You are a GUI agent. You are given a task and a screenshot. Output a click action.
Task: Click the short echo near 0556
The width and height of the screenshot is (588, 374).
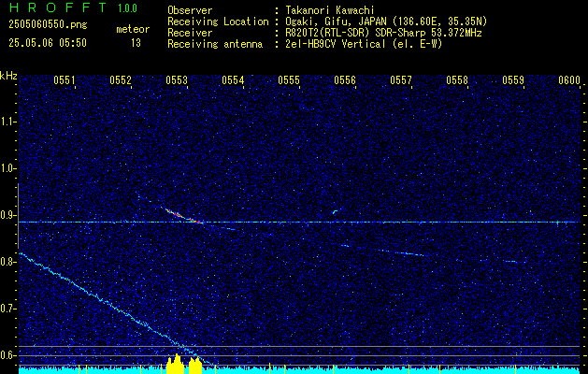click(335, 212)
